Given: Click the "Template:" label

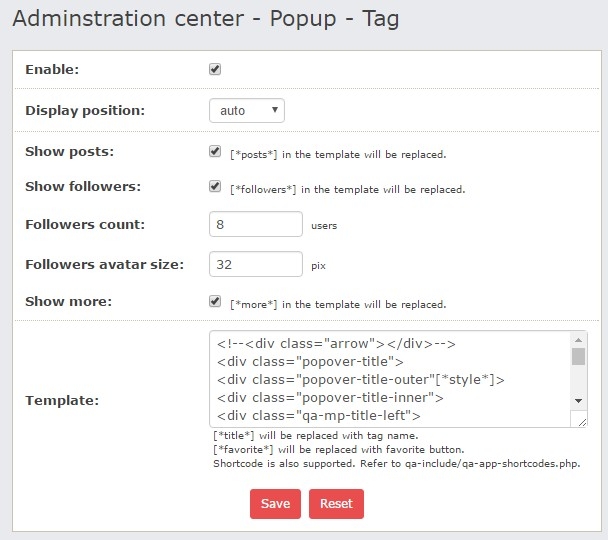Looking at the screenshot, I should pos(62,400).
